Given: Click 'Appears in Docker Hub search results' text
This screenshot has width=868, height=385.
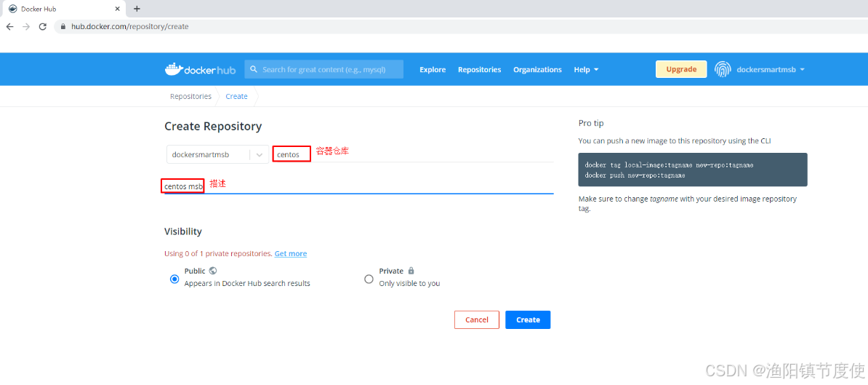Looking at the screenshot, I should 247,283.
